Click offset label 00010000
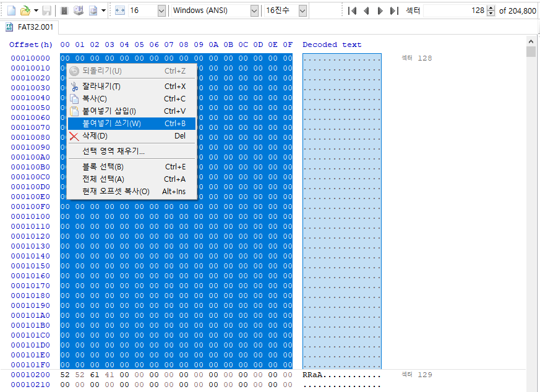Image resolution: width=540 pixels, height=392 pixels. (30, 58)
